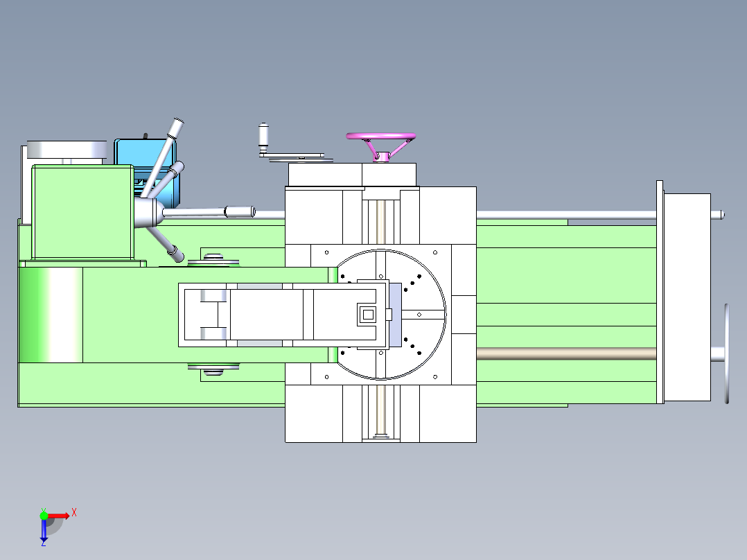Select the gray pulley cover at top left

point(67,149)
